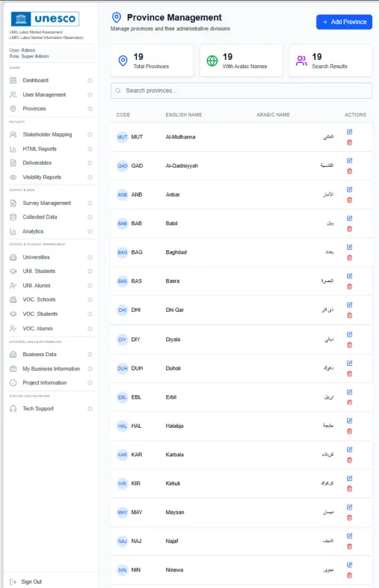Click the Najaf edit icon
The width and height of the screenshot is (379, 588).
pos(349,536)
